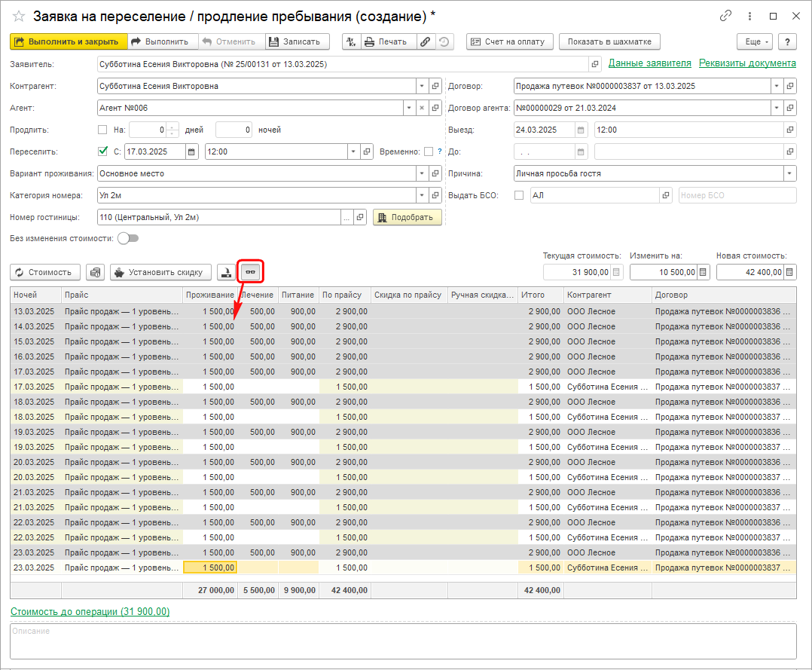Screen dimensions: 812x670
Task: Click the calculator icon next to Стоимость
Action: 95,272
